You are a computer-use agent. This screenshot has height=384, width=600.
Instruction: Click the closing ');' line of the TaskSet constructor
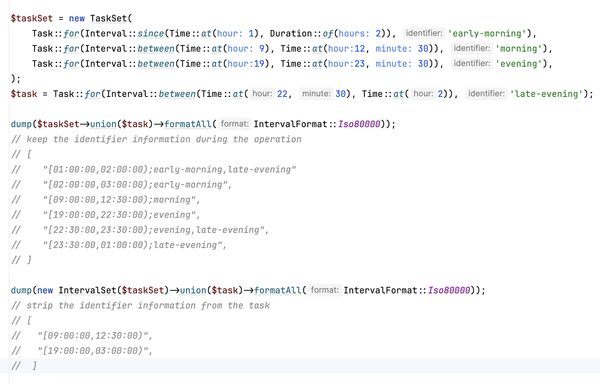pyautogui.click(x=16, y=79)
